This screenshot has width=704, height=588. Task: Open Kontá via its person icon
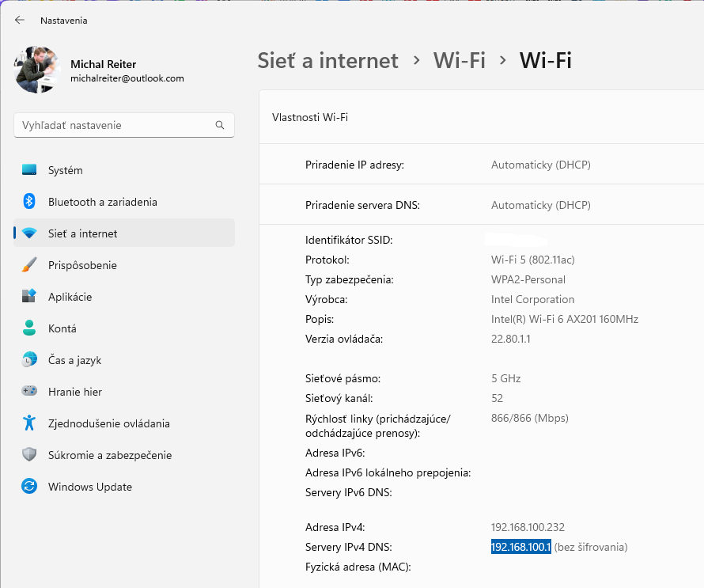click(x=29, y=328)
